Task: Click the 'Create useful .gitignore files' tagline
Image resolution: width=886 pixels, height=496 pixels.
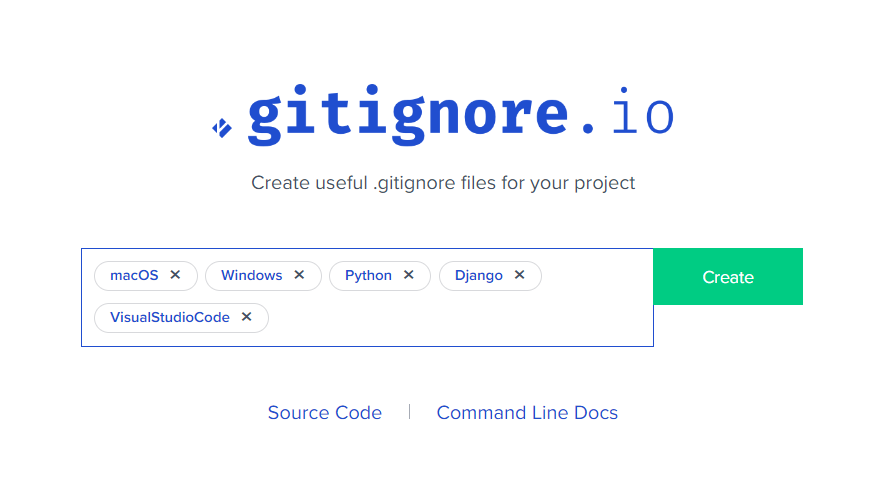Action: 443,183
